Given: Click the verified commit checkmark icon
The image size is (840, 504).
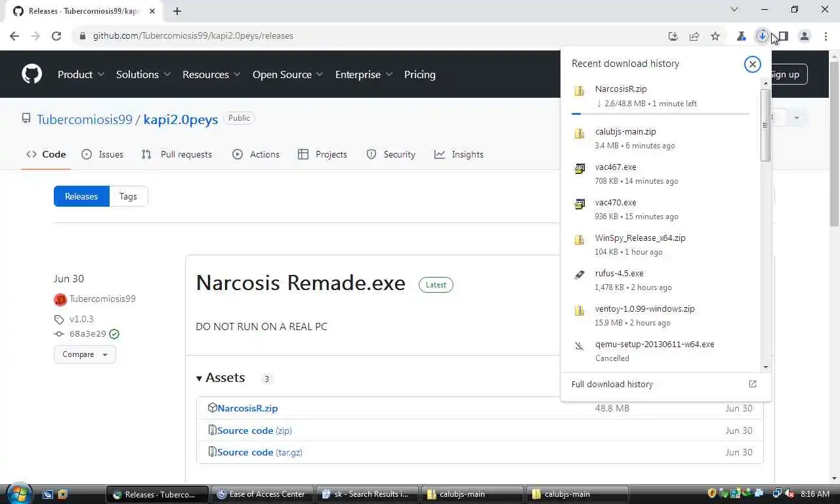Looking at the screenshot, I should click(x=114, y=334).
